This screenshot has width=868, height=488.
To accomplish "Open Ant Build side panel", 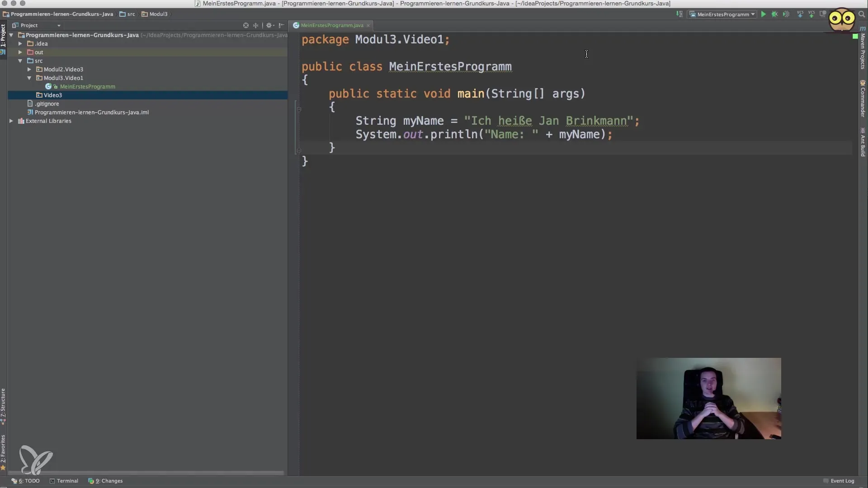I will tap(863, 142).
